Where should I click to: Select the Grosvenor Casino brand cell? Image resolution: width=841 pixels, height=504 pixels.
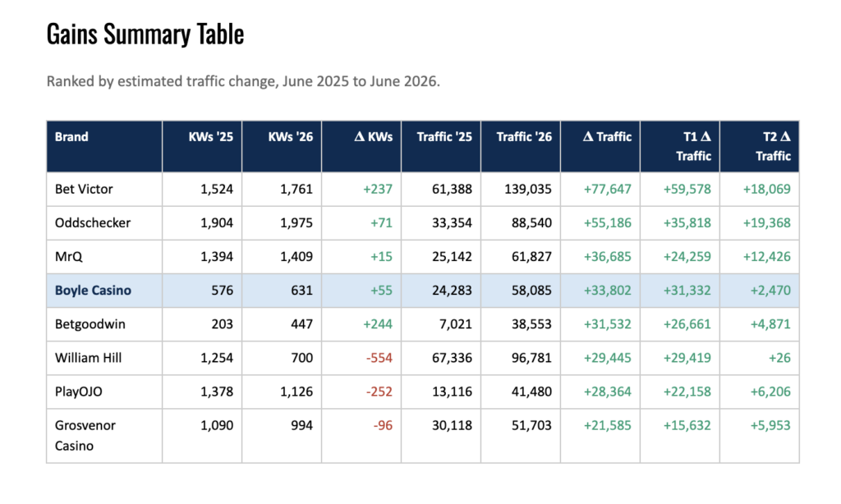(x=85, y=435)
